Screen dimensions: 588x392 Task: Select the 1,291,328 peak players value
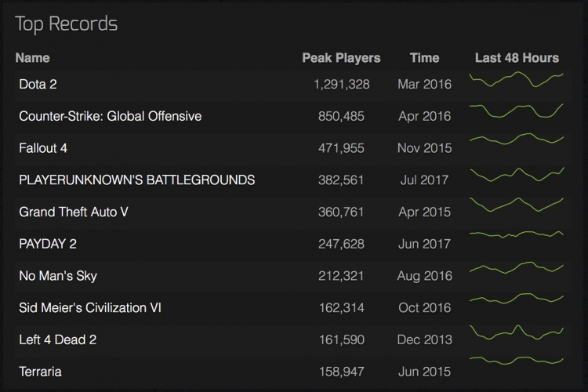[x=342, y=84]
